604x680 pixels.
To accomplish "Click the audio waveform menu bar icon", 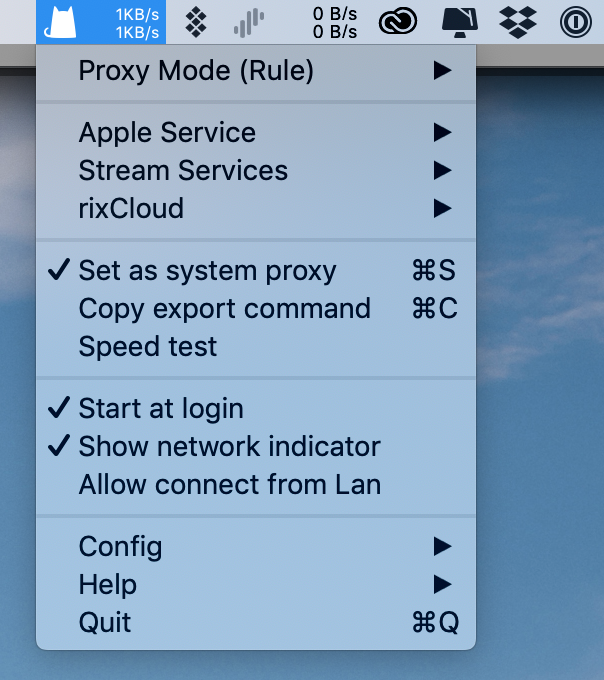I will point(249,22).
